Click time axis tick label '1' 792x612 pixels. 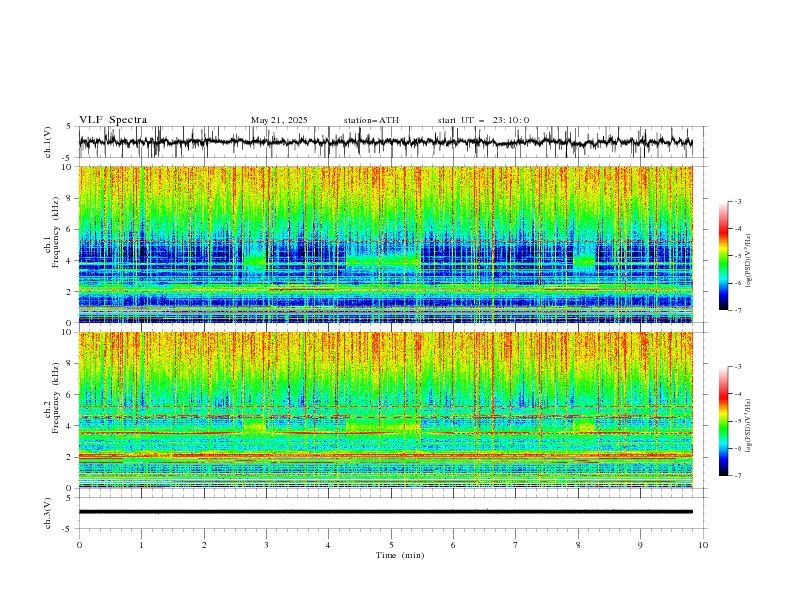(142, 545)
